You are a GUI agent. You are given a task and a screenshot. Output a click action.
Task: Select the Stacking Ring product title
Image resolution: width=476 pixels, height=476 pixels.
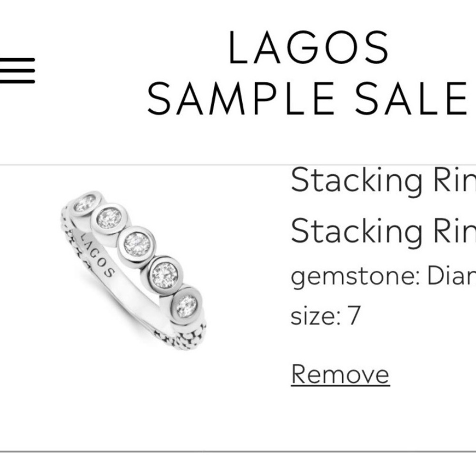[381, 181]
